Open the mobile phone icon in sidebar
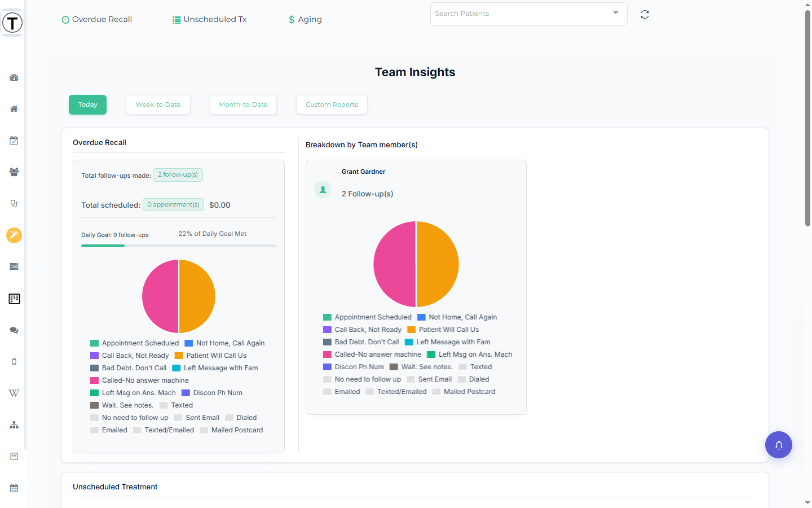Viewport: 812px width, 508px height. 14,362
